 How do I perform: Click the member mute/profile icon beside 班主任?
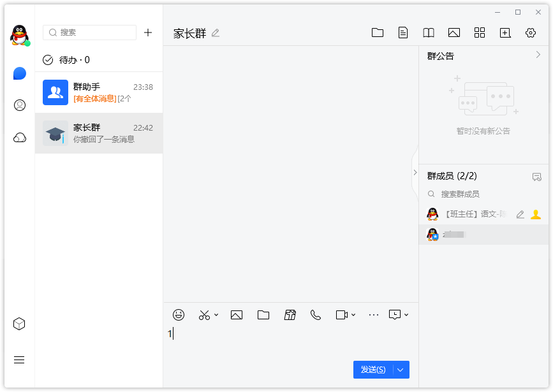click(x=536, y=215)
